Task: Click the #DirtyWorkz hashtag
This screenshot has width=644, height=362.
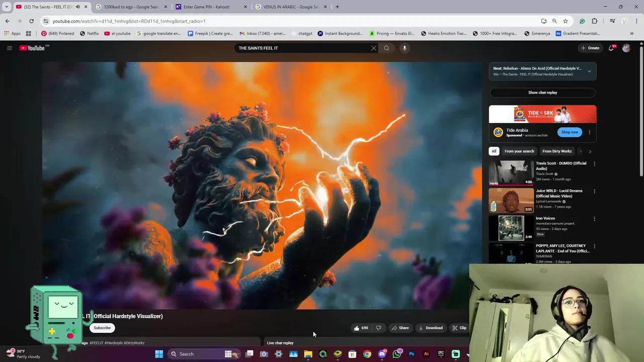Action: point(134,343)
